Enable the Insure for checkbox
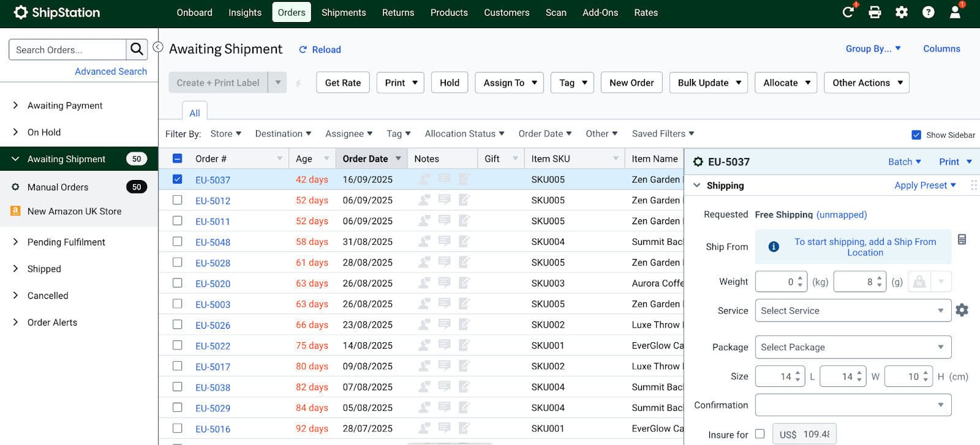The width and height of the screenshot is (980, 445). tap(760, 434)
